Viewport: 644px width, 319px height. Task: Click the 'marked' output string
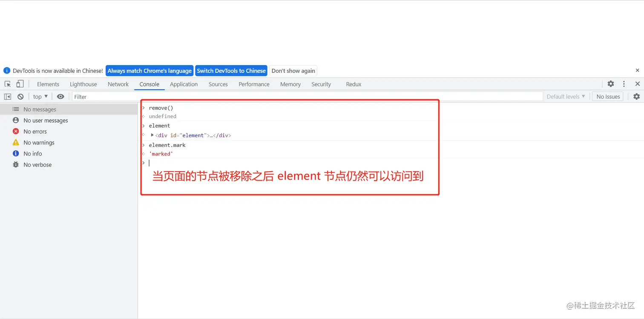point(161,154)
